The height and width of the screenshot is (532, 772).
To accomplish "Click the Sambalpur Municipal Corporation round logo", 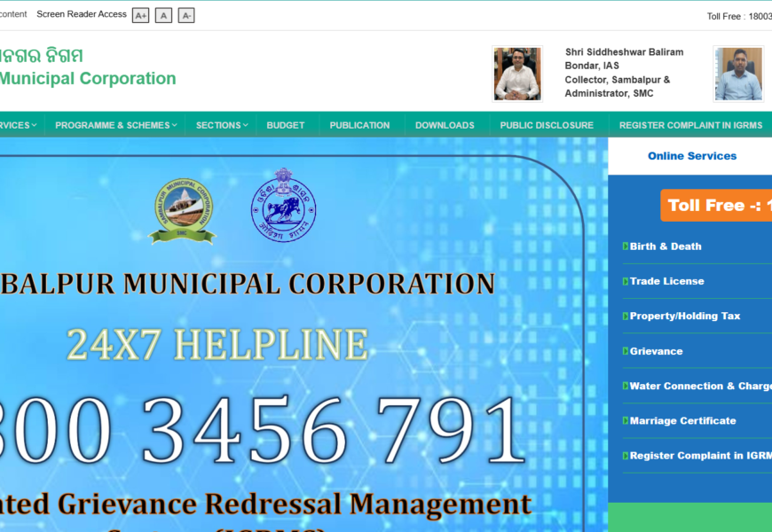I will (x=183, y=211).
